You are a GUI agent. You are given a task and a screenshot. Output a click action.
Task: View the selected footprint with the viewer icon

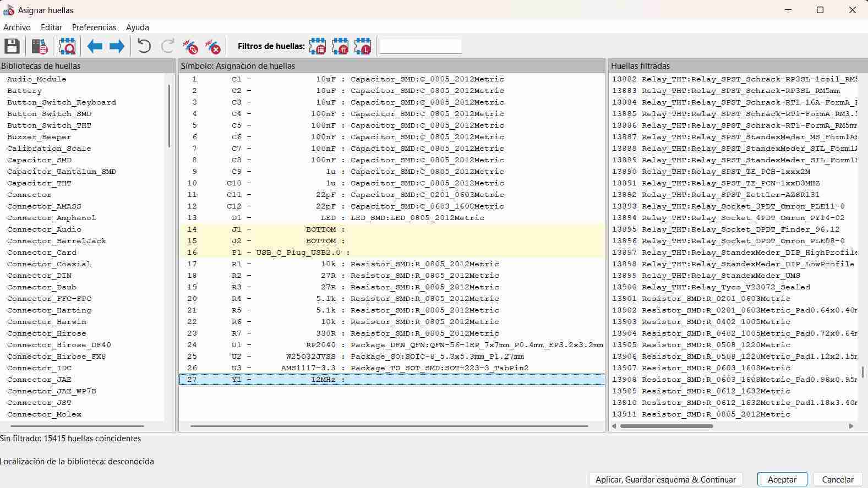pos(67,46)
